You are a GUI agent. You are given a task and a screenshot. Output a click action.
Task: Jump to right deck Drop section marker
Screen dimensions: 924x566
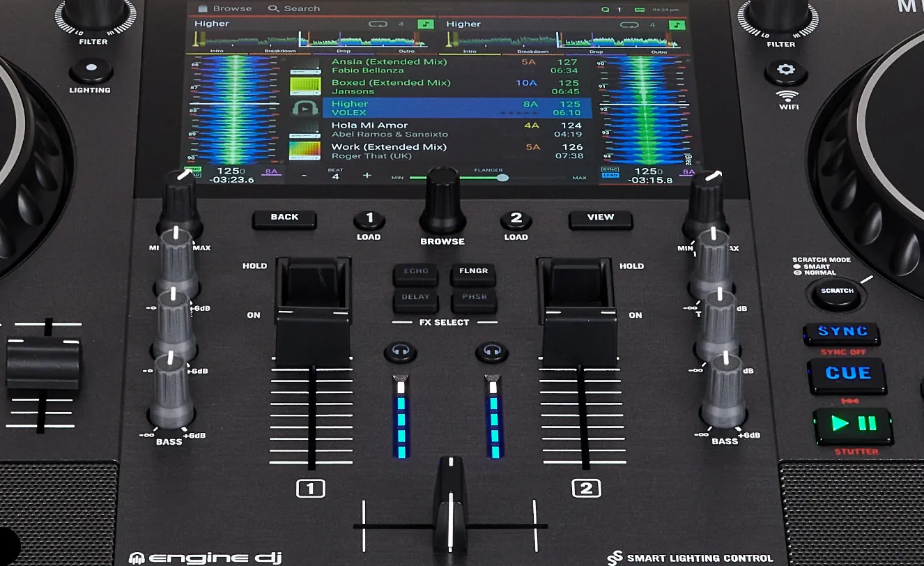pyautogui.click(x=596, y=52)
